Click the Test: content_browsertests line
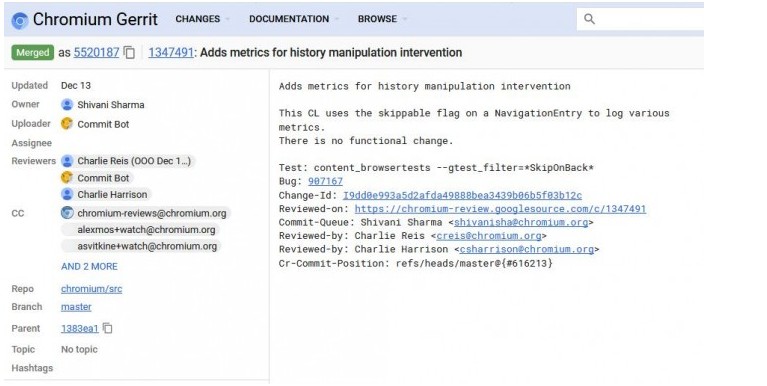 [x=436, y=168]
